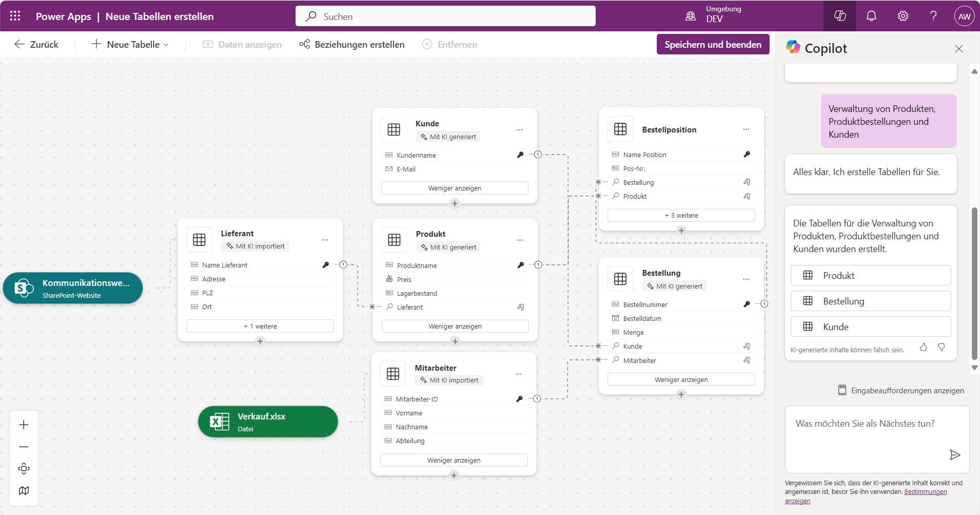
Task: Send the Copilot prompt
Action: click(x=954, y=454)
